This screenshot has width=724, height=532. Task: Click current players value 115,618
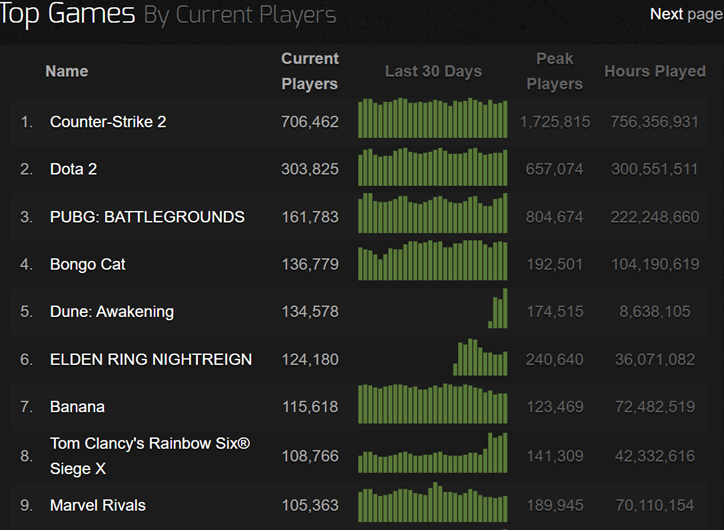click(x=310, y=407)
